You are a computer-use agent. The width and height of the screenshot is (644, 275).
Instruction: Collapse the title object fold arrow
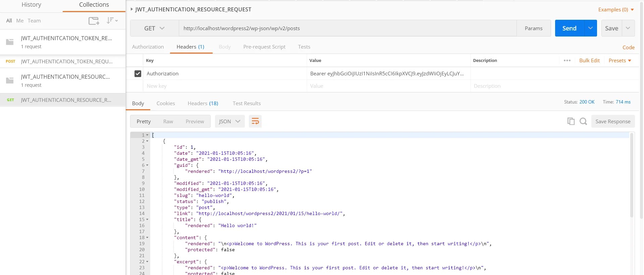coord(147,219)
